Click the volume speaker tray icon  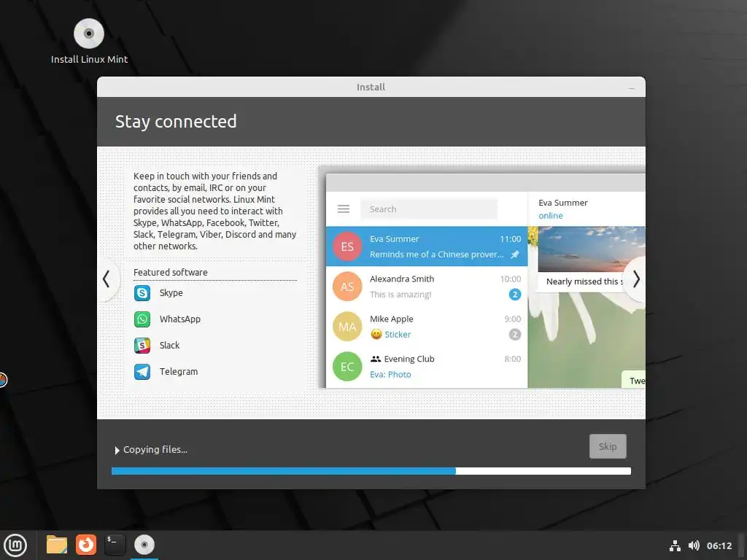pyautogui.click(x=694, y=545)
